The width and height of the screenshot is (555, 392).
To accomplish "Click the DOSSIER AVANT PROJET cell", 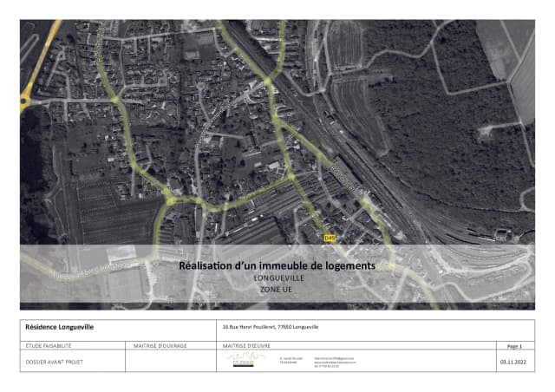I will (55, 361).
